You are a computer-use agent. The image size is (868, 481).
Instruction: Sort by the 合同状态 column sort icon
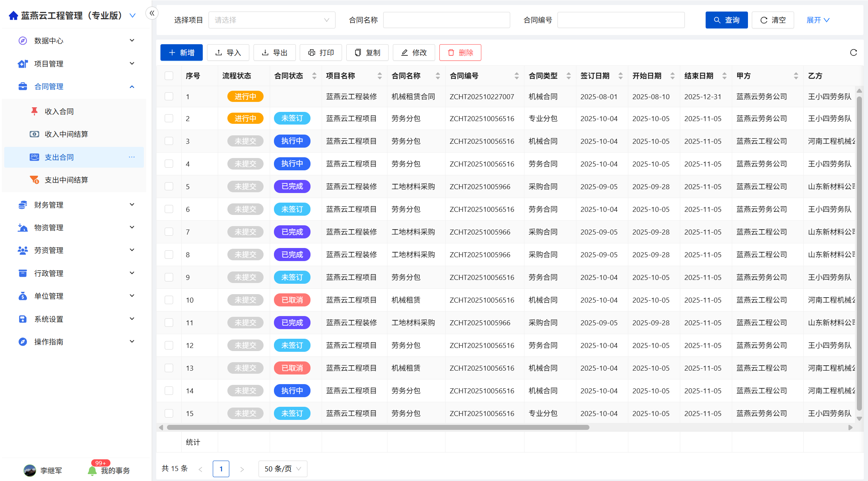click(314, 76)
